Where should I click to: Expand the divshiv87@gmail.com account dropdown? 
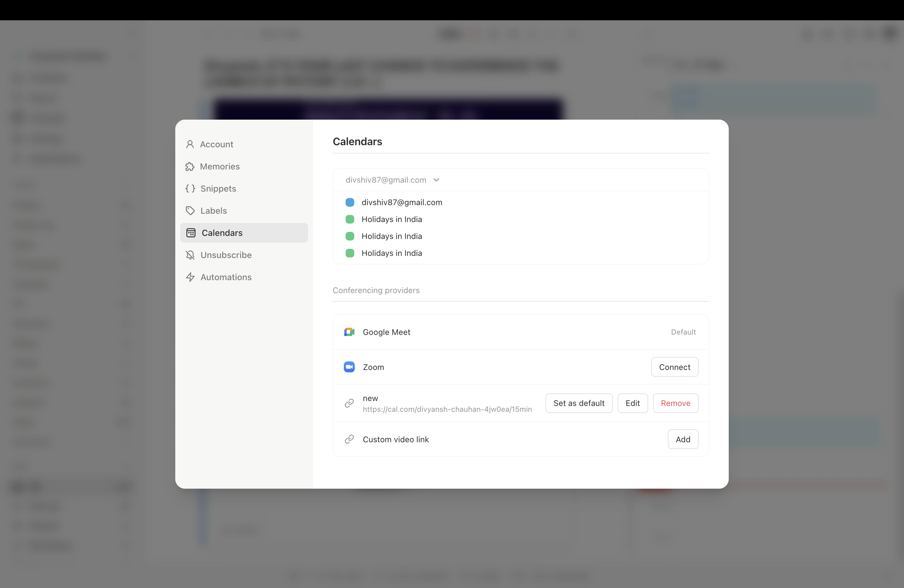coord(436,180)
